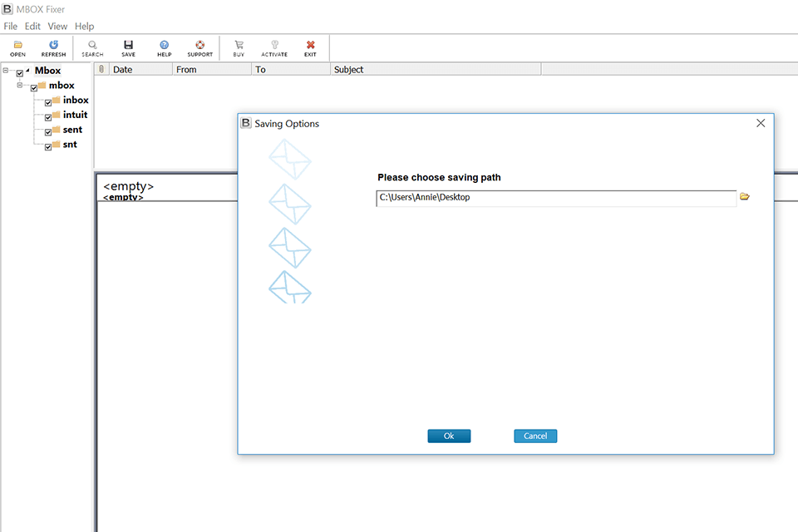This screenshot has height=532, width=798.
Task: Click the snt folder icon
Action: (x=57, y=144)
